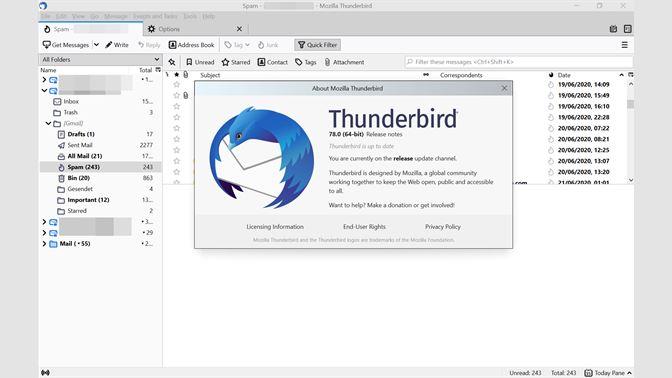Select the Trash folder

pyautogui.click(x=71, y=112)
